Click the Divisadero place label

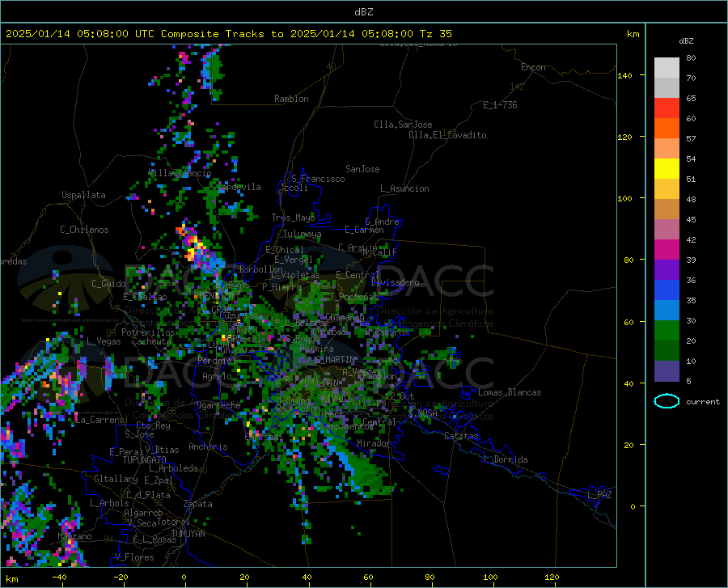[395, 282]
